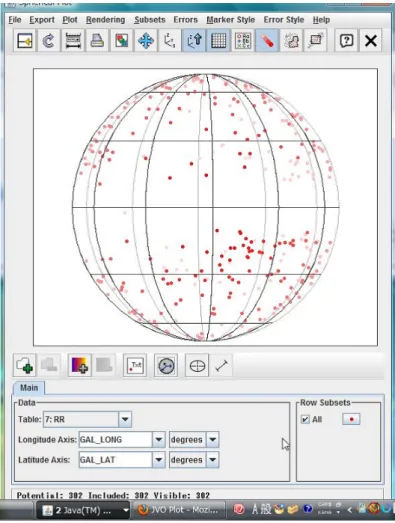Viewport: 395px width, 523px height.
Task: Toggle the north-up orientation arrow icon
Action: [194, 41]
